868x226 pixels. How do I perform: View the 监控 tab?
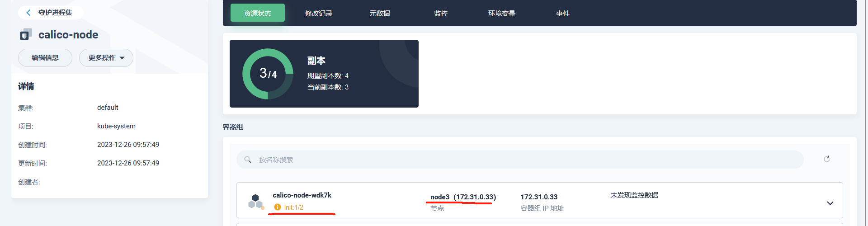tap(441, 13)
